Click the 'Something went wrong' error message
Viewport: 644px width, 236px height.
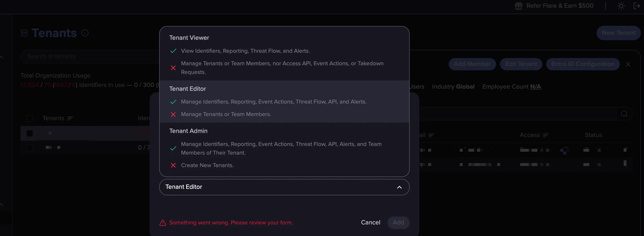pyautogui.click(x=231, y=223)
